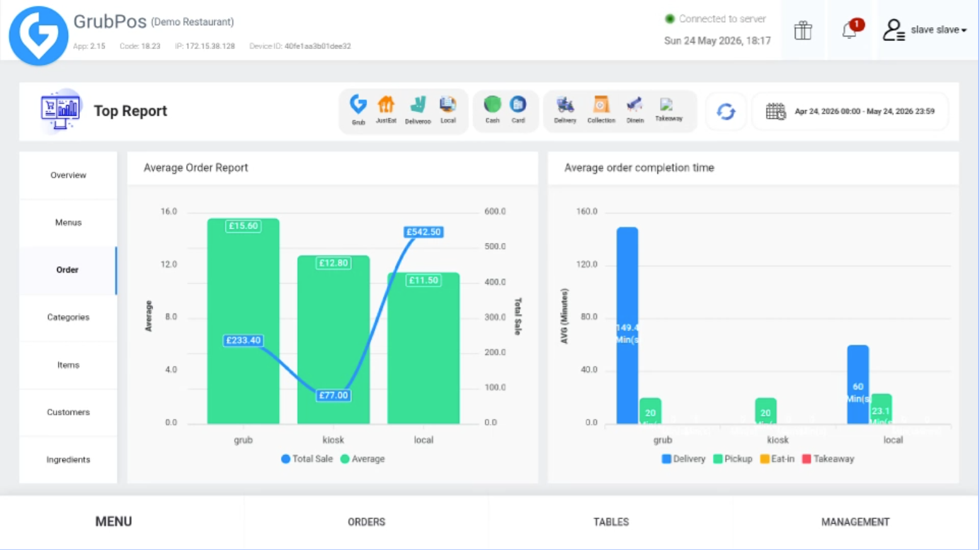This screenshot has height=550, width=980.
Task: Filter report by Dinein orders
Action: click(635, 110)
